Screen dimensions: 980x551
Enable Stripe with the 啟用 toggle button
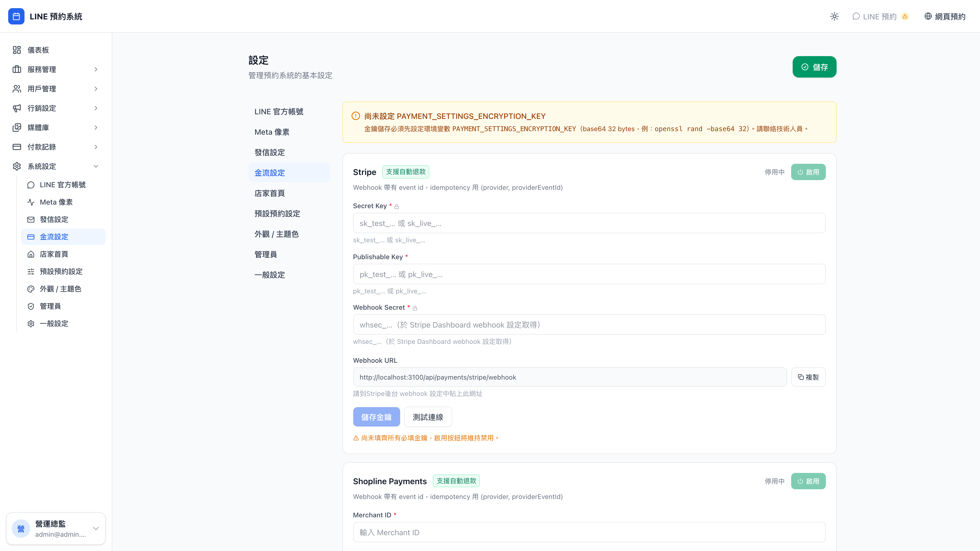coord(808,172)
